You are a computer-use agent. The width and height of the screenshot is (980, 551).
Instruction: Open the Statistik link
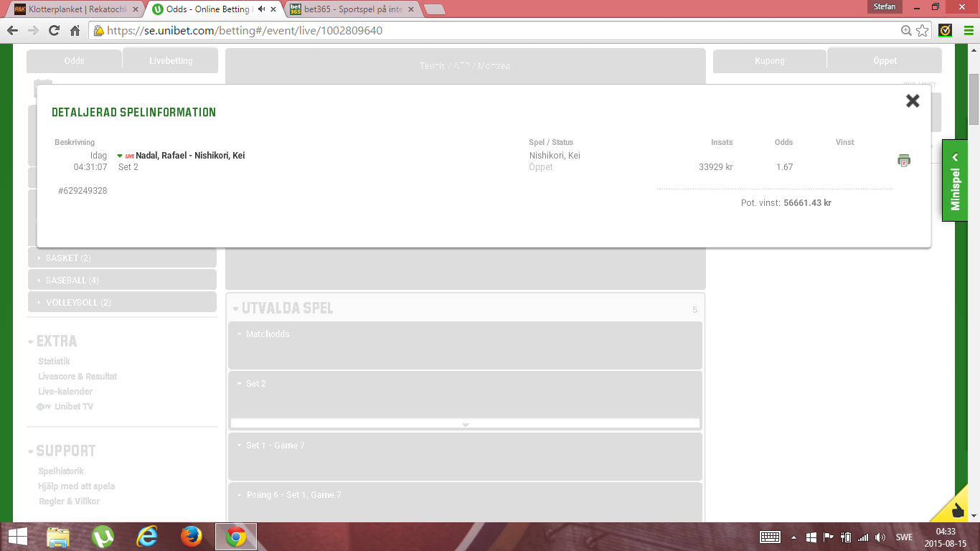(x=54, y=362)
